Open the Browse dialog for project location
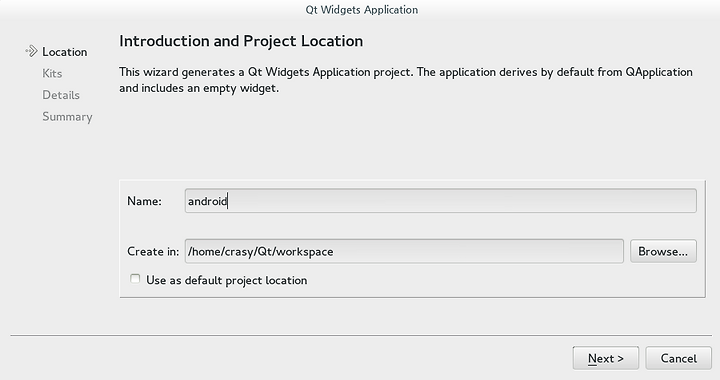The width and height of the screenshot is (720, 380). [663, 251]
